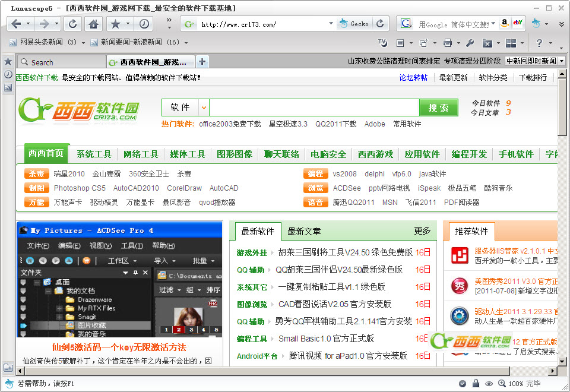The image size is (570, 392).
Task: Open the sidebar History clock panel
Action: point(8,75)
